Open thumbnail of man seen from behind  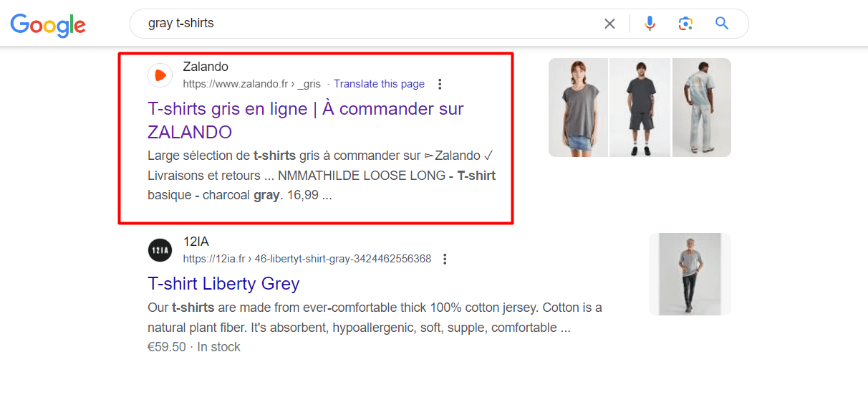coord(701,108)
